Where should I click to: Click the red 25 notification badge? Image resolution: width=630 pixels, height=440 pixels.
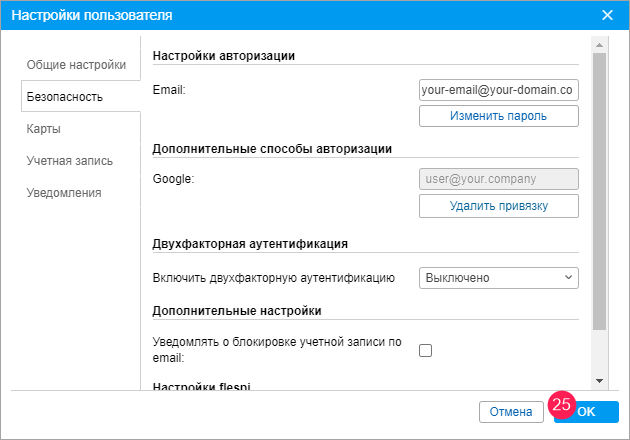point(561,405)
